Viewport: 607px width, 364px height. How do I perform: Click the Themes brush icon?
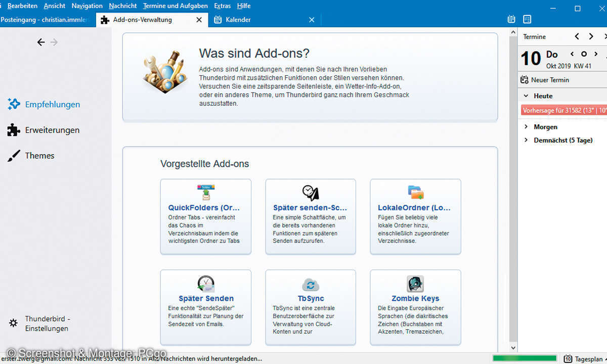(x=14, y=156)
